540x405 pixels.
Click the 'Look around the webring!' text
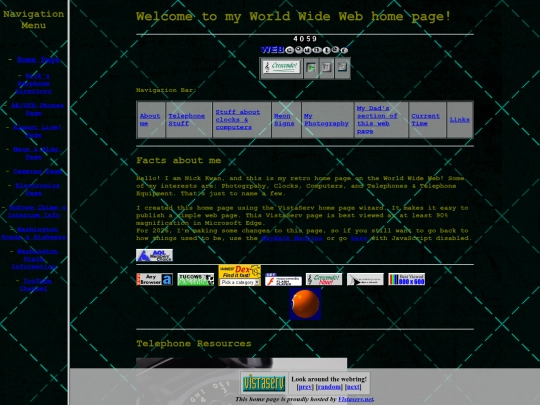(329, 379)
